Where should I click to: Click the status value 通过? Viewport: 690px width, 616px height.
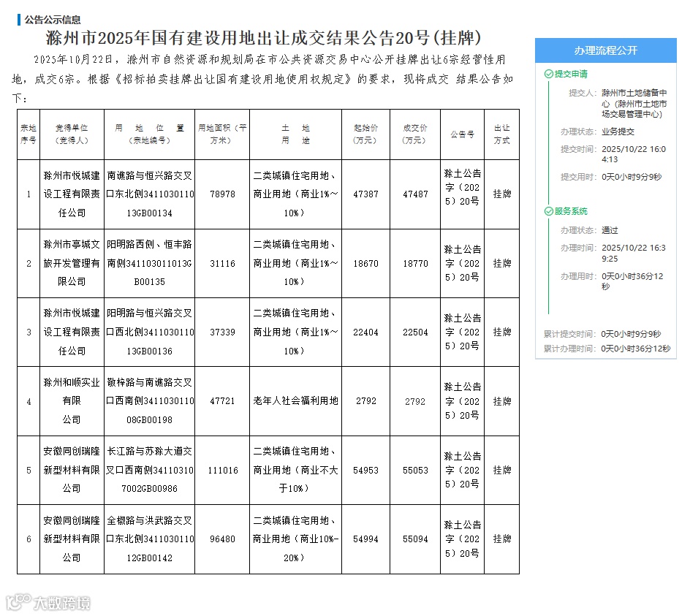pos(610,230)
